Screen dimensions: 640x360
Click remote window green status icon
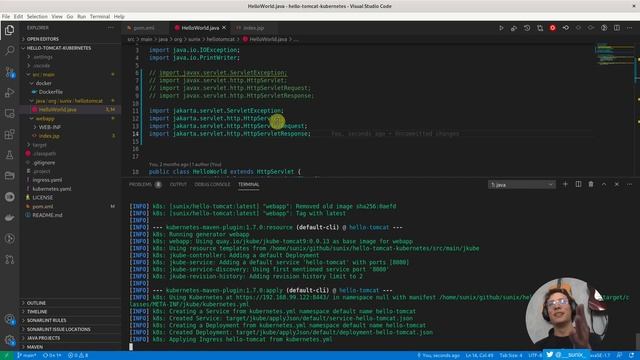(x=6, y=356)
